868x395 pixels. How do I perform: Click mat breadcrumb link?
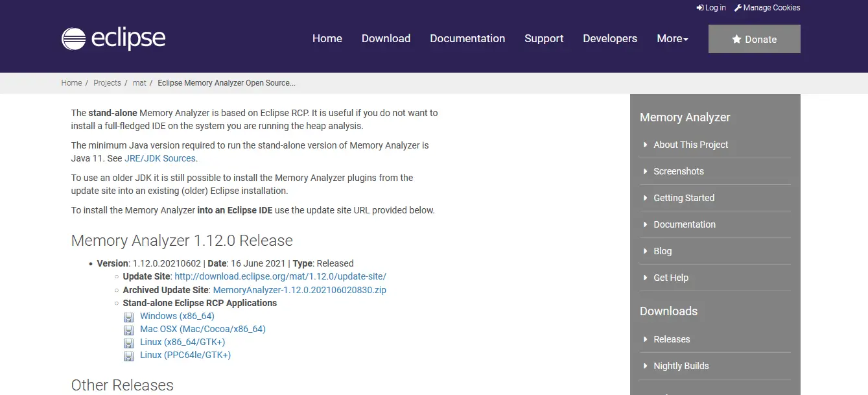pos(139,83)
